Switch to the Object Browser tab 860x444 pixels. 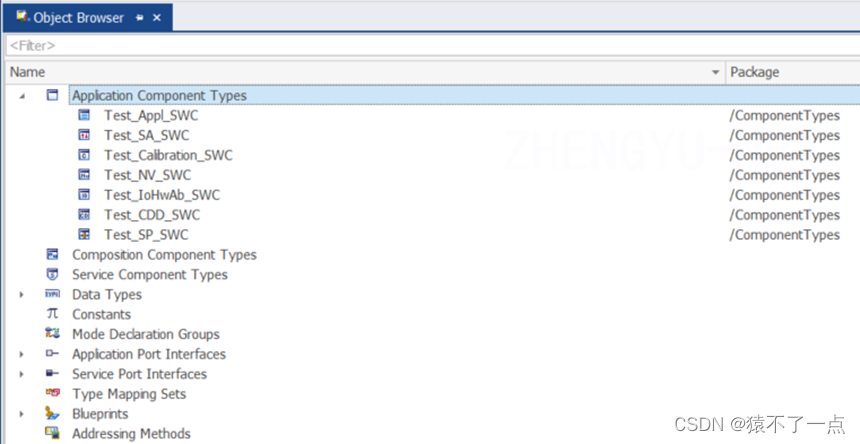88,18
